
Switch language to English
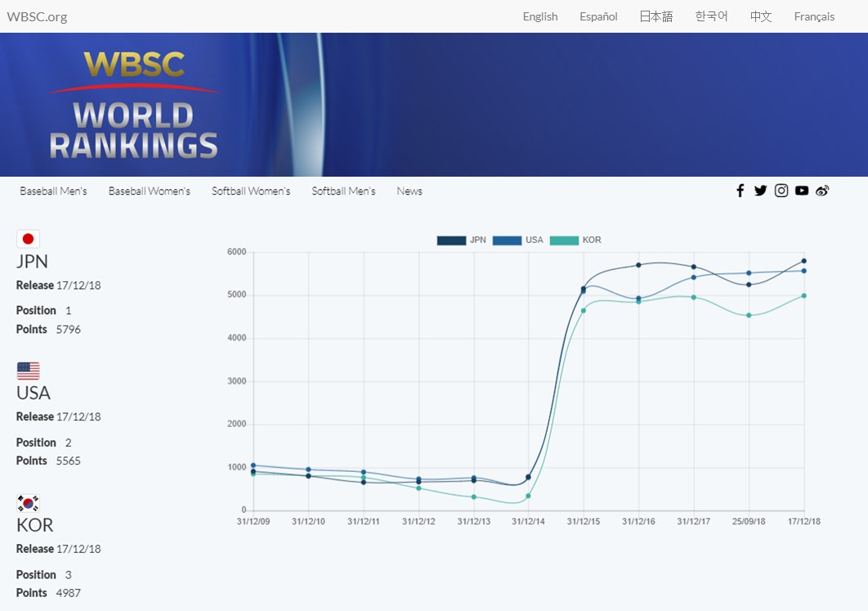(540, 16)
